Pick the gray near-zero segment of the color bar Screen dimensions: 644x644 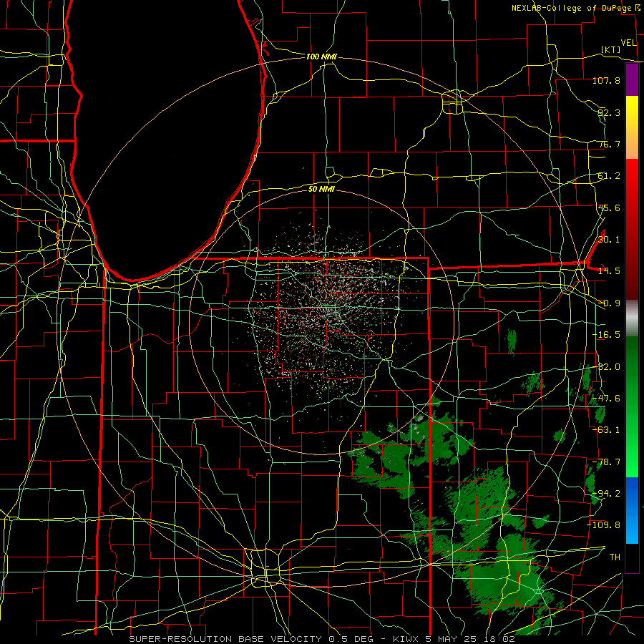632,318
